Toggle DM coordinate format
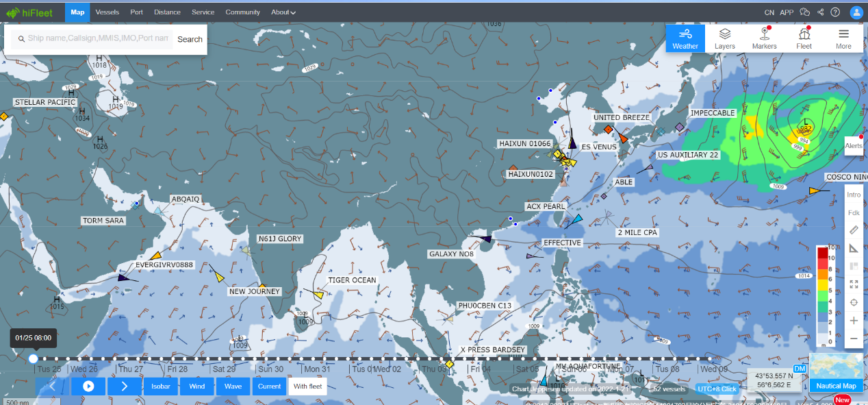Viewport: 868px width, 405px height. (x=799, y=369)
